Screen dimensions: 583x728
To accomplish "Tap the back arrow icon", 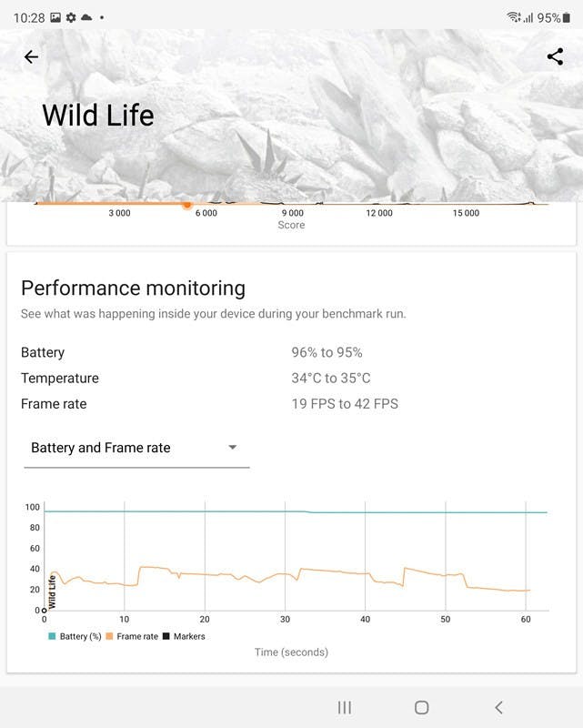I will pos(31,56).
